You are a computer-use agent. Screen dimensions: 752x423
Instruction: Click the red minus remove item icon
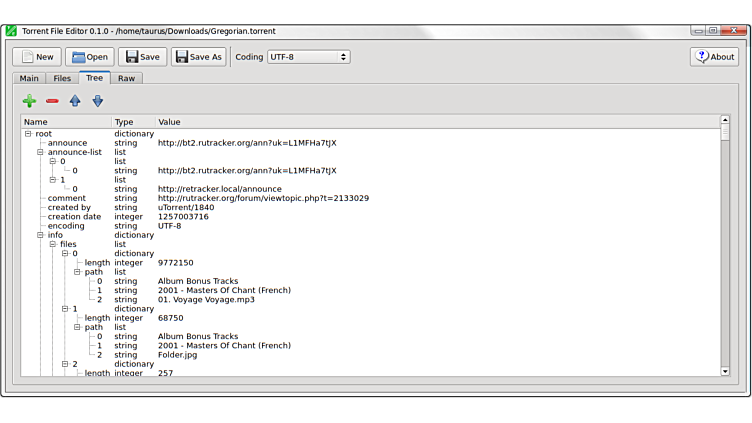pos(52,101)
